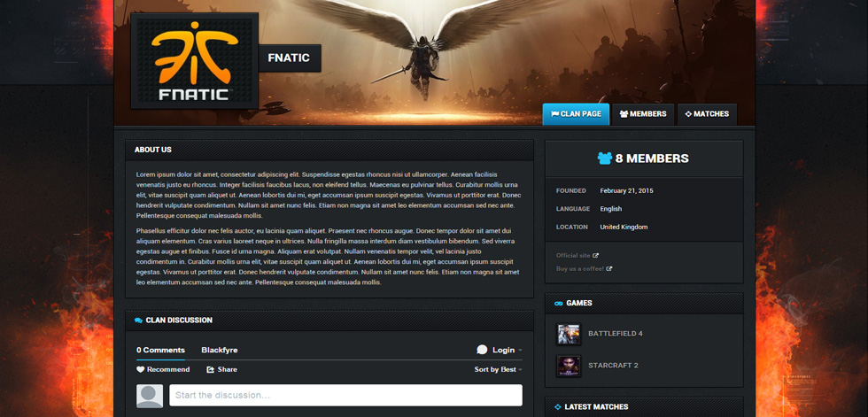Click the Fnatic clan logo image

(195, 61)
